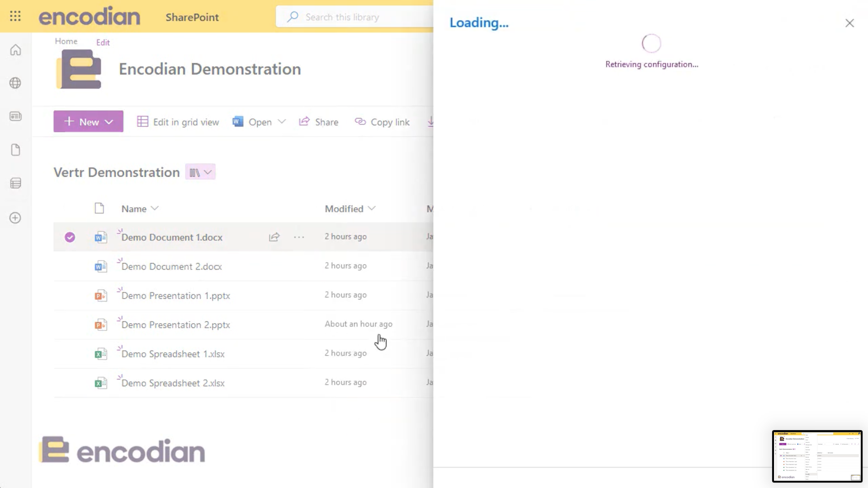Viewport: 868px width, 488px height.
Task: Click the Excel icon of Demo Spreadsheet 1
Action: (100, 354)
